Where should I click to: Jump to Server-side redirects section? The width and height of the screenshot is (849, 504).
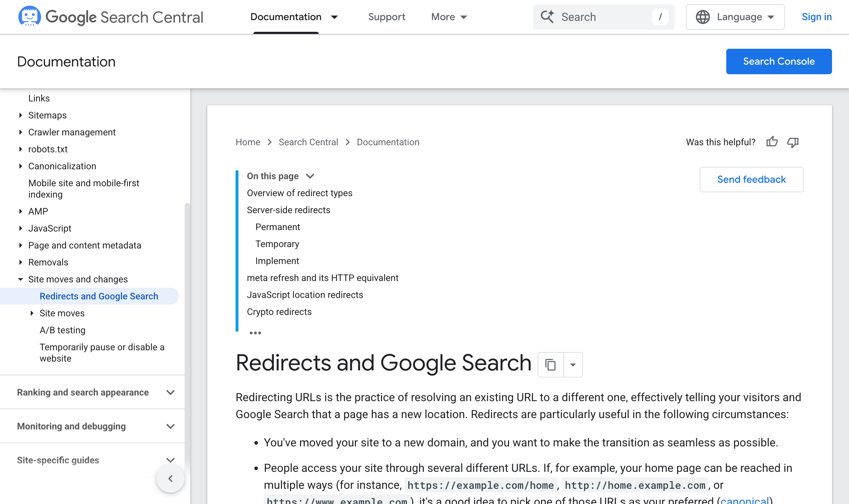pos(289,210)
